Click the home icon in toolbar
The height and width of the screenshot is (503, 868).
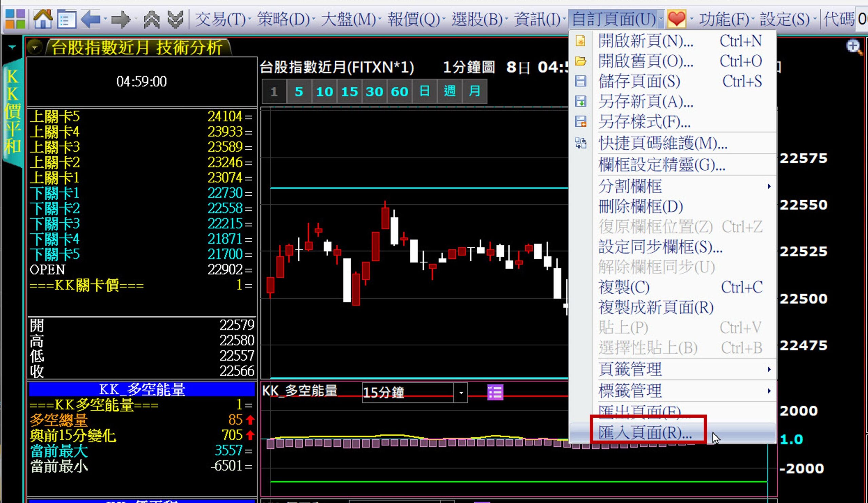43,19
